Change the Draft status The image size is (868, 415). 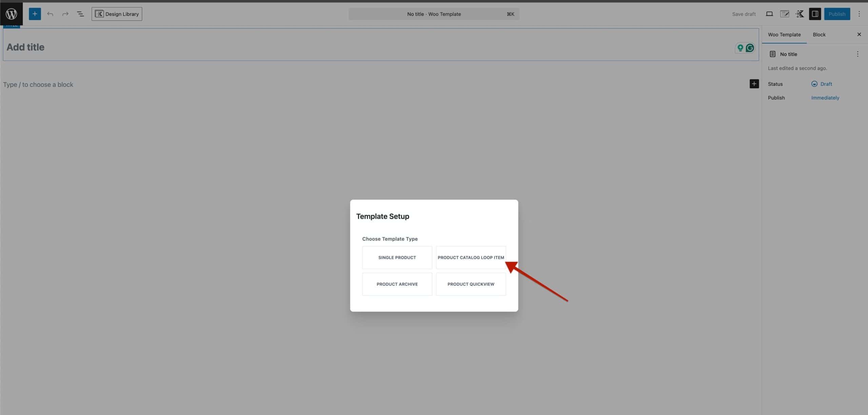tap(822, 84)
